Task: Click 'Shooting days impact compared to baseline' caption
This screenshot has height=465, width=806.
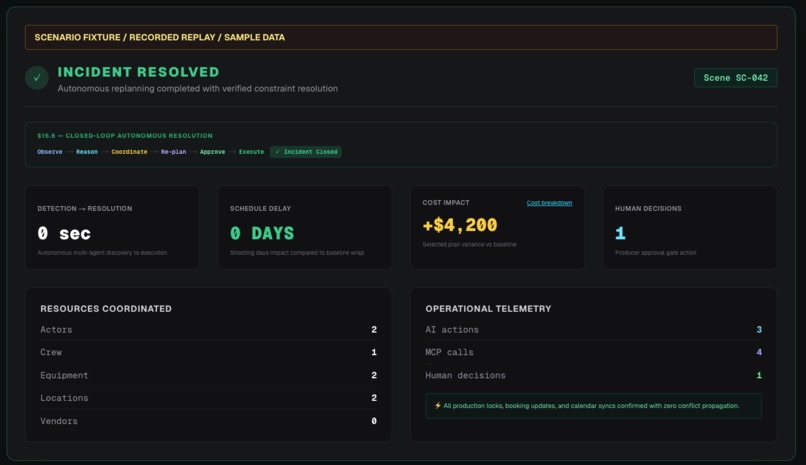Action: pos(297,253)
